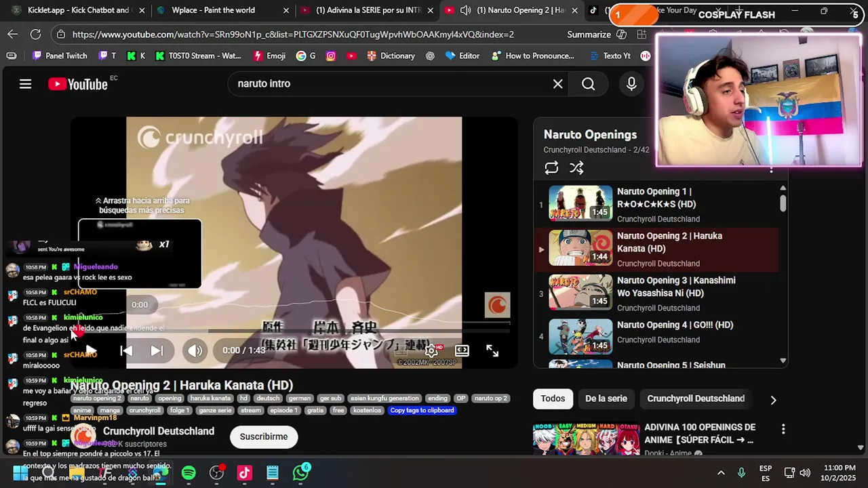This screenshot has width=868, height=488.
Task: Click the Crunchyroll watermark icon in video
Action: point(497,306)
